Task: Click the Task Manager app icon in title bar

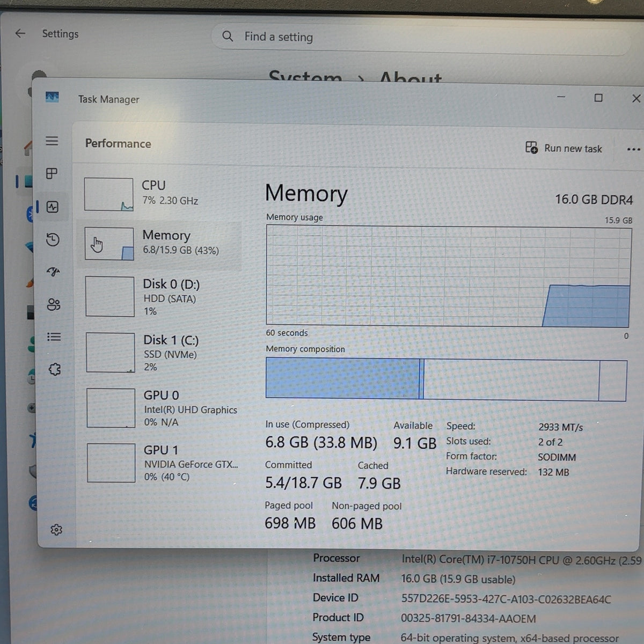Action: click(x=52, y=97)
